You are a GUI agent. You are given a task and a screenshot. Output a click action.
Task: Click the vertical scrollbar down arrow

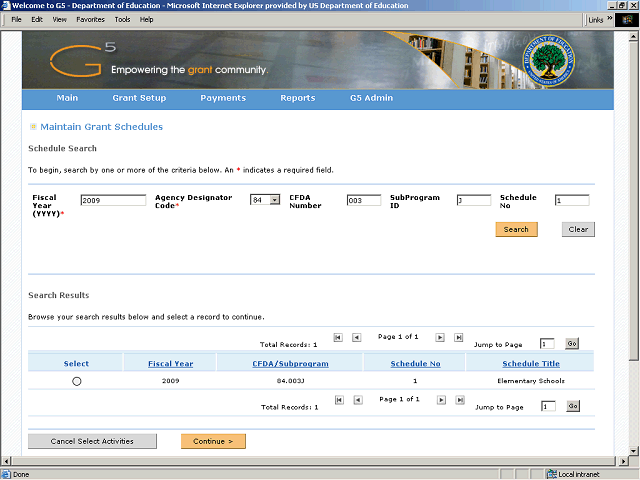[633, 451]
